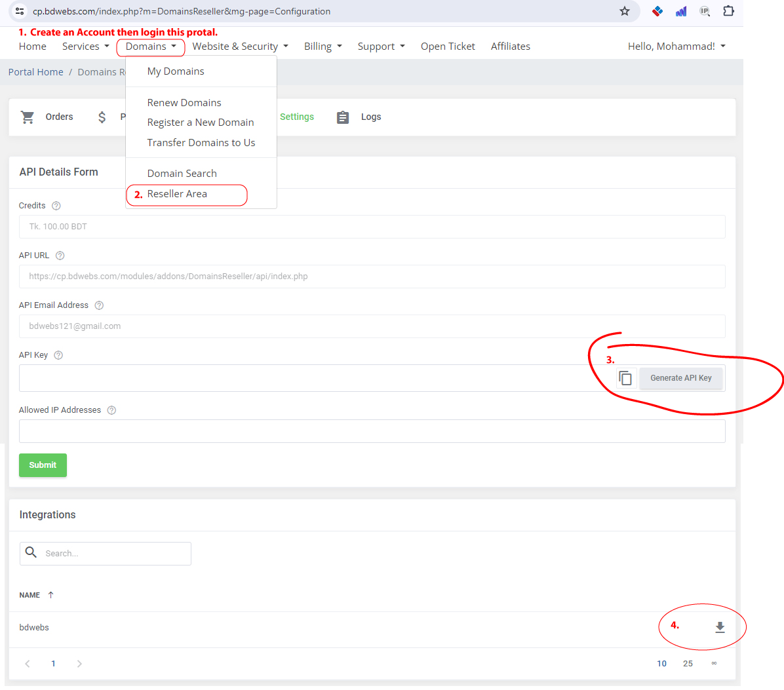Open the Hello, Mohammad! account dropdown
Screen dimensions: 784x690
(676, 47)
